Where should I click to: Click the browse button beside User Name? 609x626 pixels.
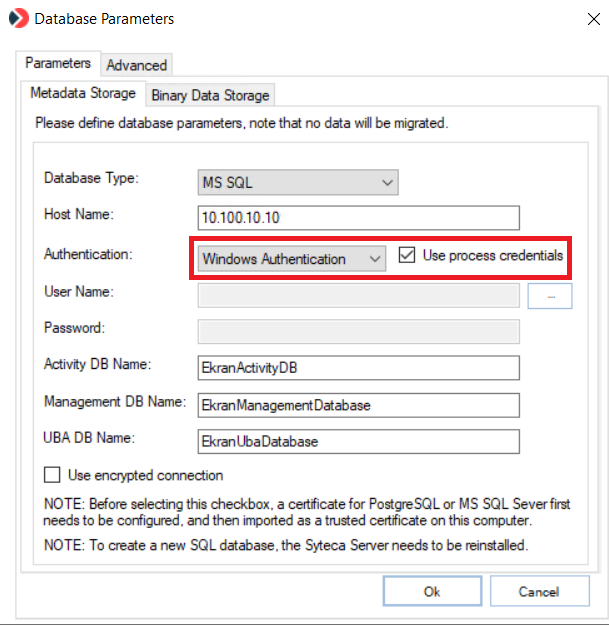point(549,295)
